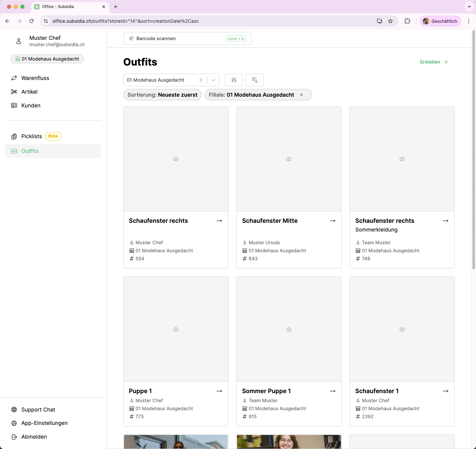This screenshot has width=476, height=449.
Task: Clear the store selection in combo box
Action: coord(201,80)
